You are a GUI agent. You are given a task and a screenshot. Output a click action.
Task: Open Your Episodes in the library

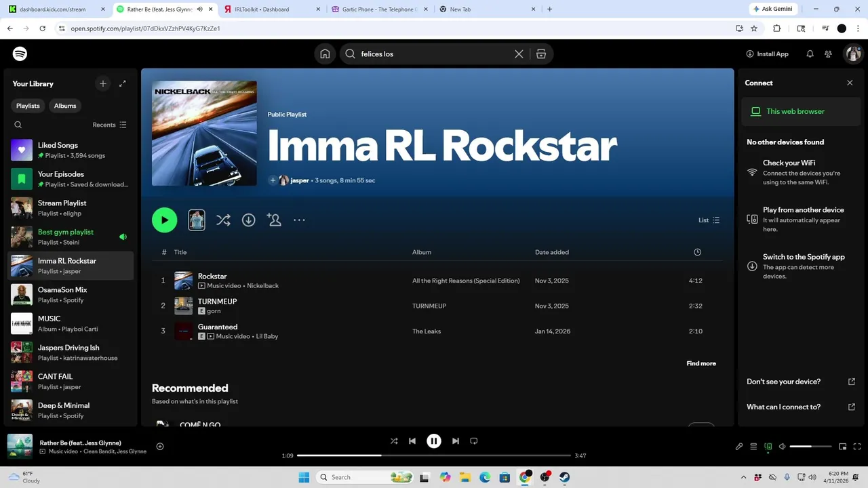tap(71, 179)
